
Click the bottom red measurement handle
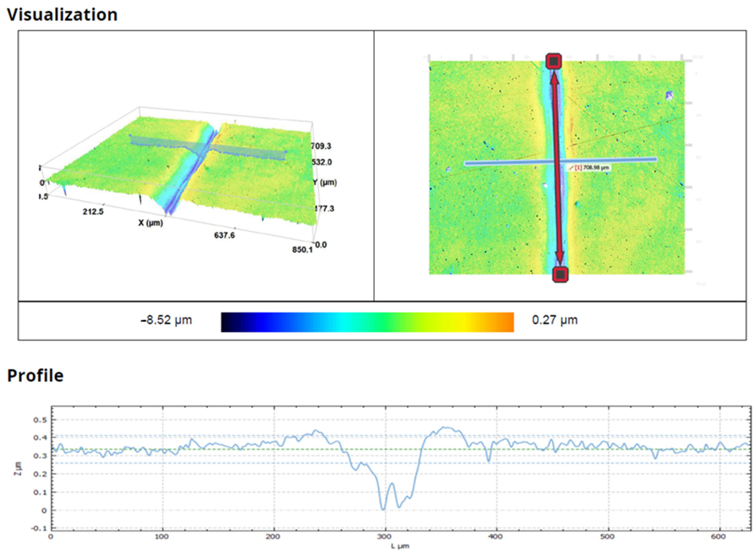click(560, 275)
